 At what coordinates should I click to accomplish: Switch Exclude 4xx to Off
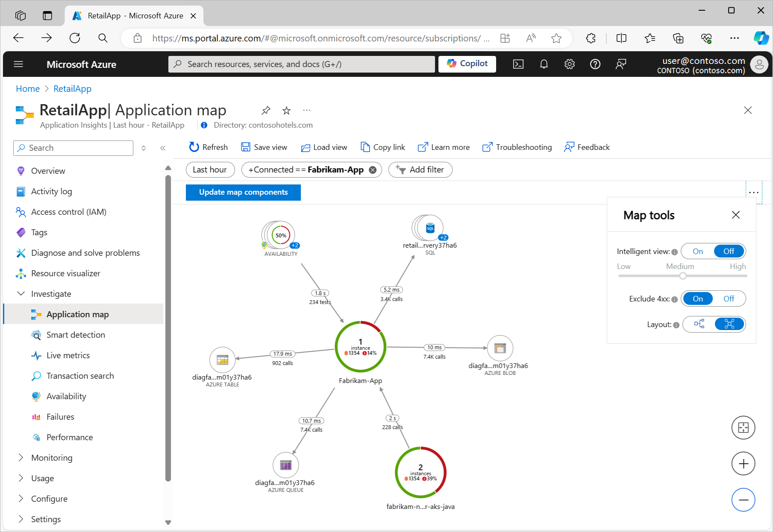[x=729, y=299]
